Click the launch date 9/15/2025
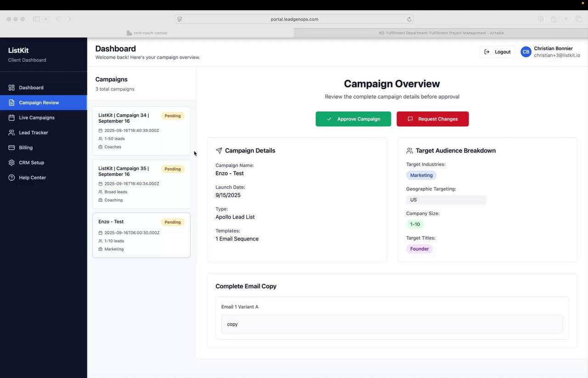Screen dimensions: 588x378 228,195
